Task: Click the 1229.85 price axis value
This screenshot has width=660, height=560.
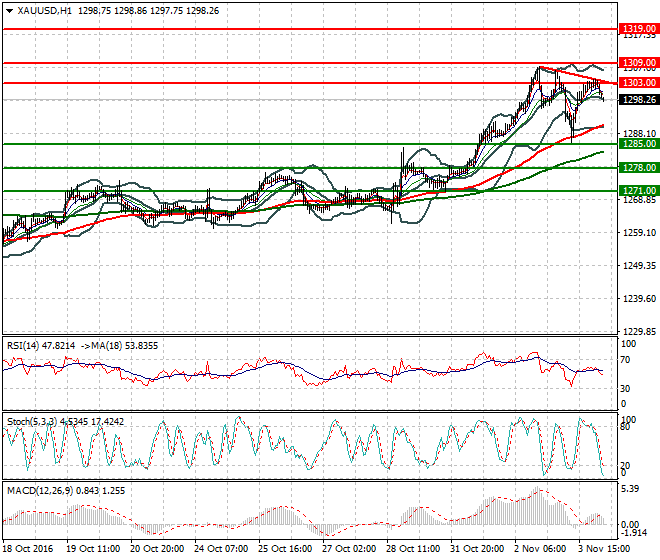Action: (x=639, y=331)
